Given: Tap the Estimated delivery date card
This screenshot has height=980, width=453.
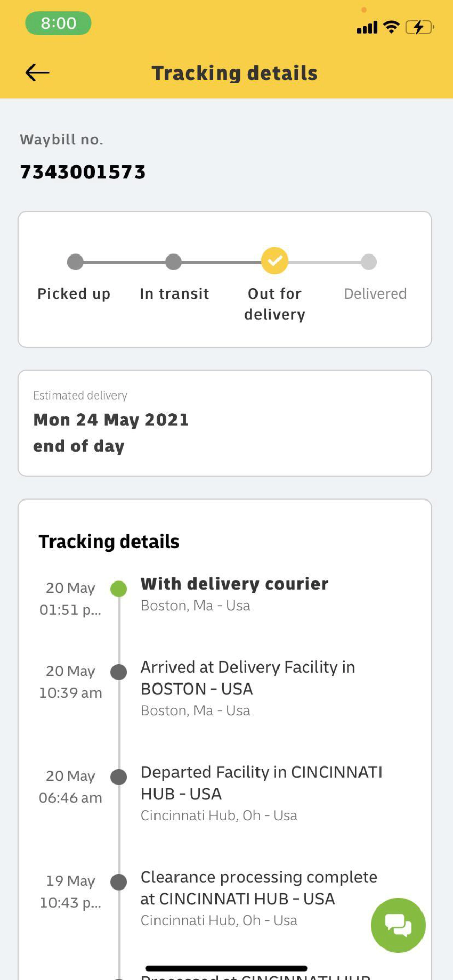Looking at the screenshot, I should (x=224, y=423).
